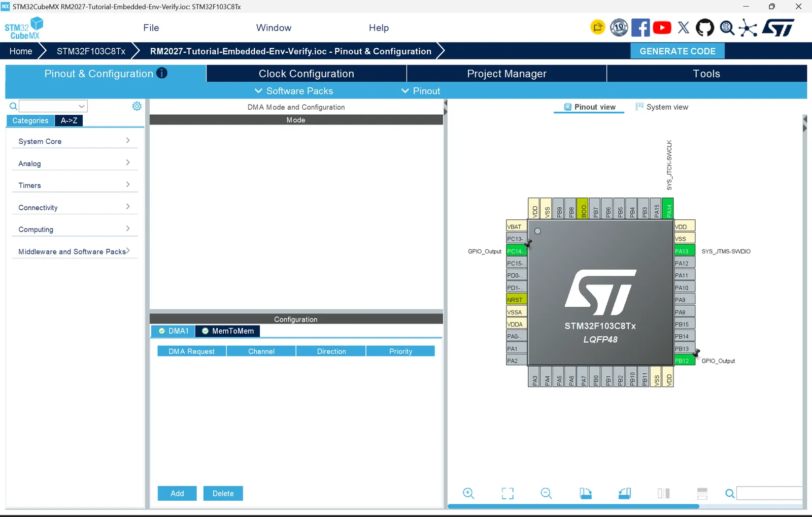812x517 pixels.
Task: Open the YouTube icon in the header
Action: pyautogui.click(x=662, y=27)
